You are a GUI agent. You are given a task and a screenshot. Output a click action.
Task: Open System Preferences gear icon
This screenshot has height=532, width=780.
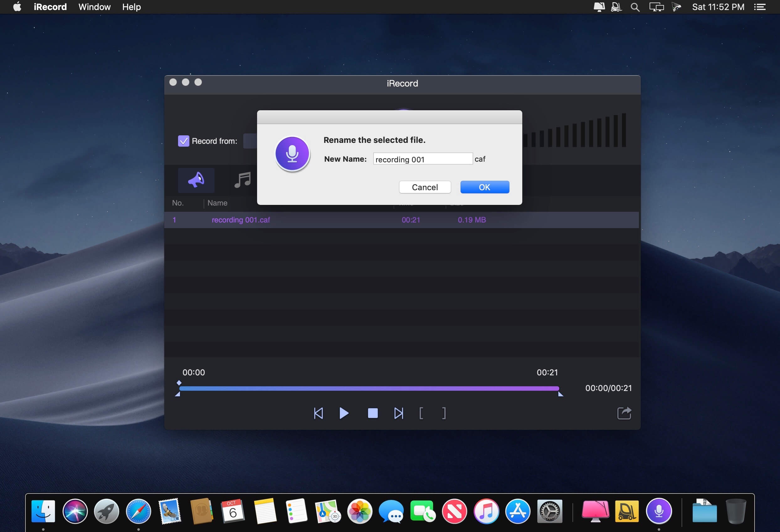point(550,511)
